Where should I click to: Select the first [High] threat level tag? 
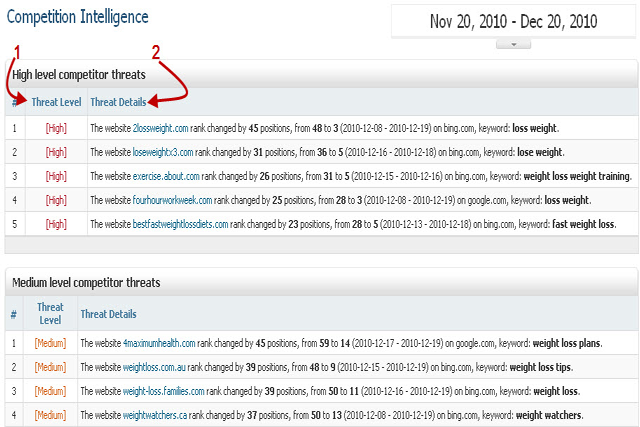(56, 128)
